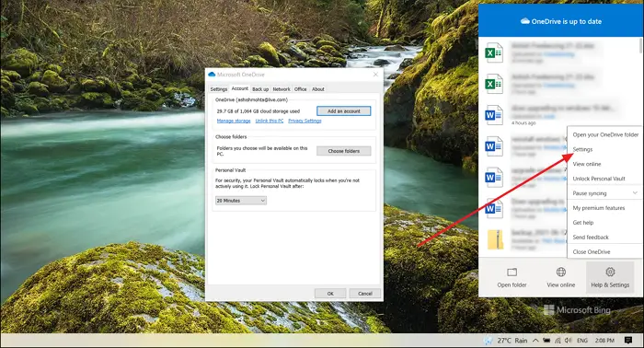Click the OneDrive flyout scrollbar
The image size is (644, 348).
click(640, 45)
